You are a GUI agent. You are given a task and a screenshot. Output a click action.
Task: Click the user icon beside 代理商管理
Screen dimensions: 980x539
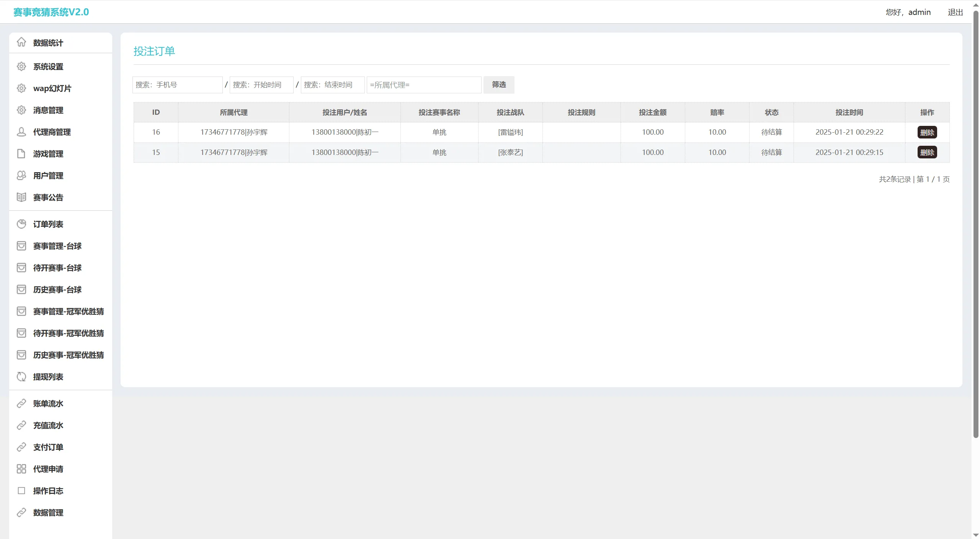pyautogui.click(x=21, y=132)
